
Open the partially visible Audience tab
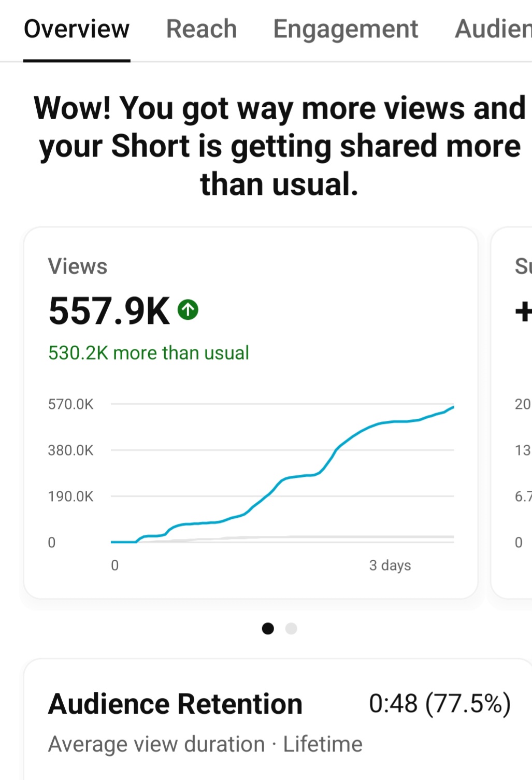point(493,29)
